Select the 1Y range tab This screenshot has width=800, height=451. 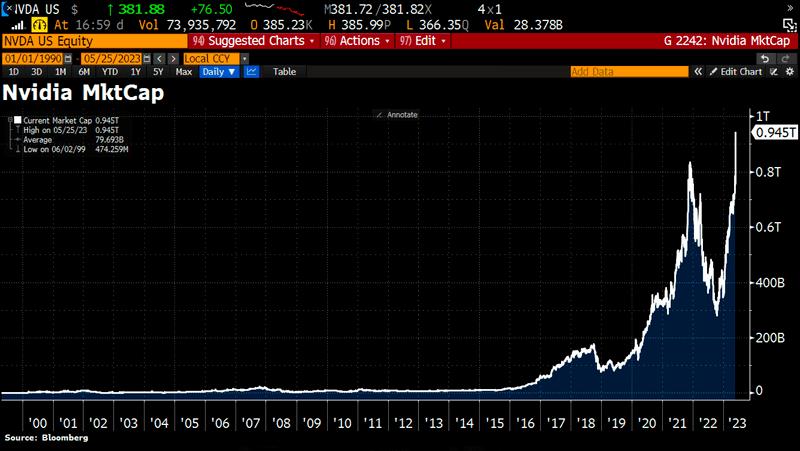135,72
